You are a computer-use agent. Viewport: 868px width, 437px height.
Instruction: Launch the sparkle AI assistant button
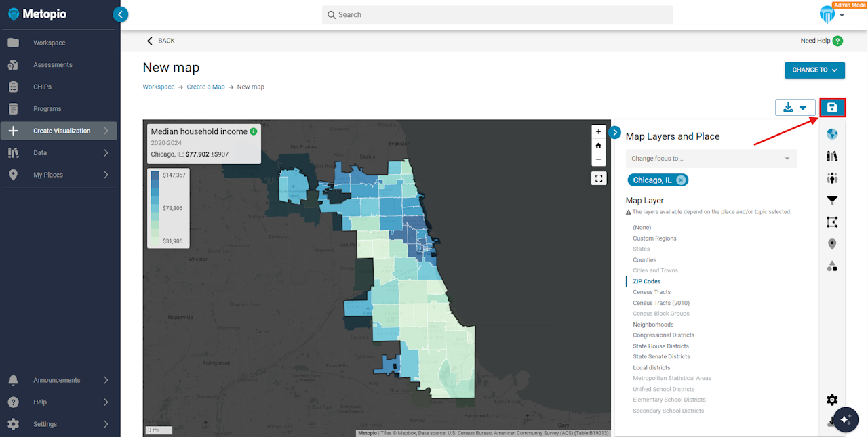coord(846,419)
